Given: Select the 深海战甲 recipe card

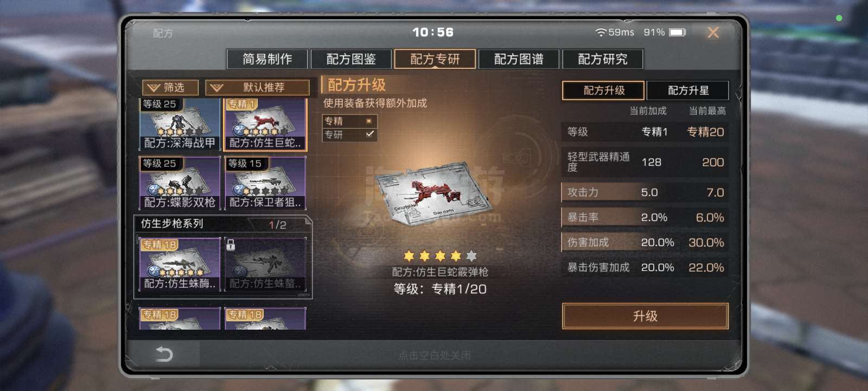Looking at the screenshot, I should 180,124.
